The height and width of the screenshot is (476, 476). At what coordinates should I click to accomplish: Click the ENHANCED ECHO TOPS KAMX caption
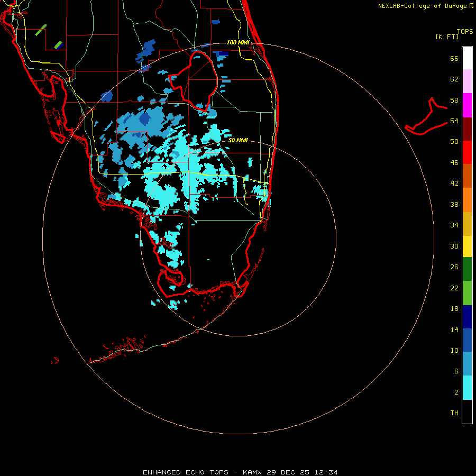240,472
